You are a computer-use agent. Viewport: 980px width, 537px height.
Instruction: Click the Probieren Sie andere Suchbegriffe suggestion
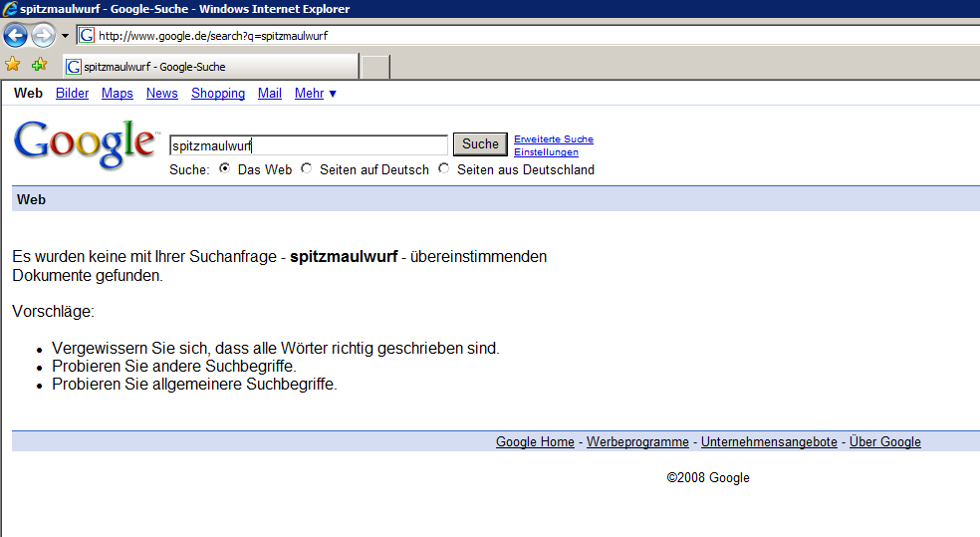point(174,366)
